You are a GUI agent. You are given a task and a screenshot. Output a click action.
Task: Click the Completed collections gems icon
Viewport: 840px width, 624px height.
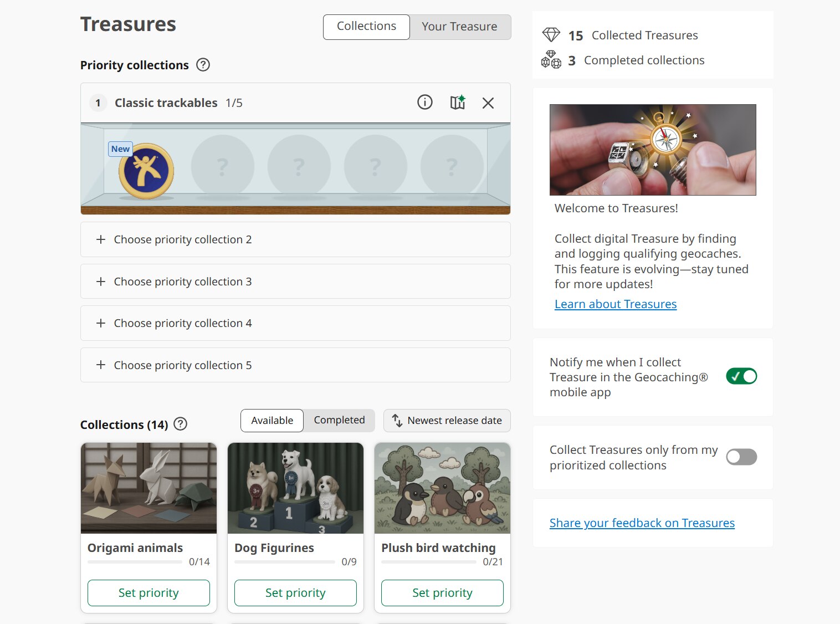pyautogui.click(x=551, y=60)
